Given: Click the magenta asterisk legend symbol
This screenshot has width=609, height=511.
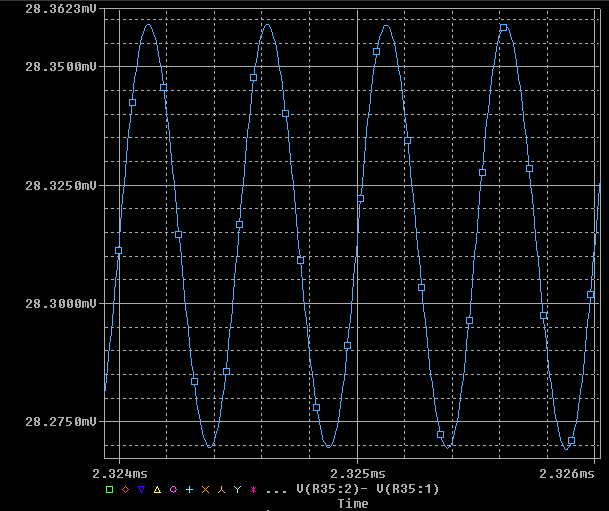Looking at the screenshot, I should click(253, 489).
